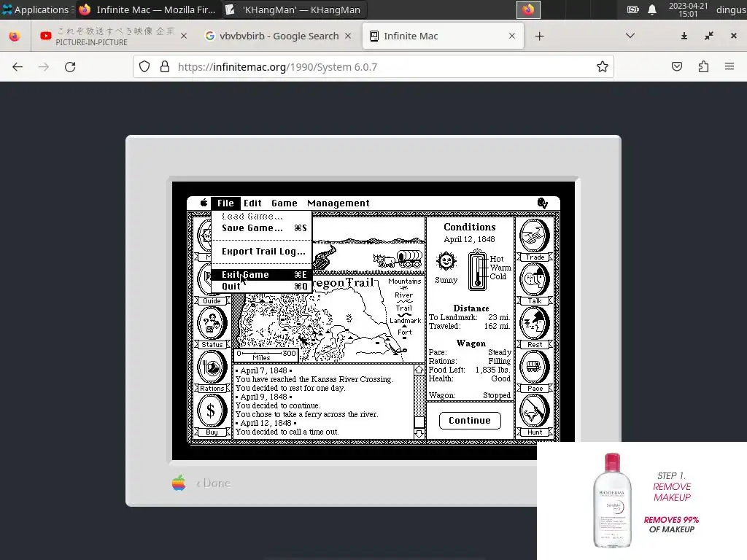Reload the Infinite Mac page
The image size is (747, 560).
coord(70,66)
